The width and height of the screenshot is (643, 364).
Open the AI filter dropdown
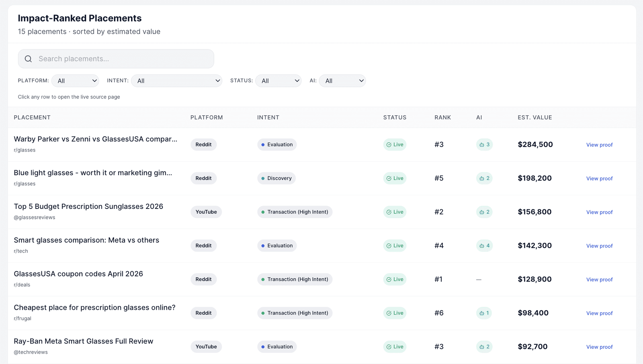coord(342,81)
